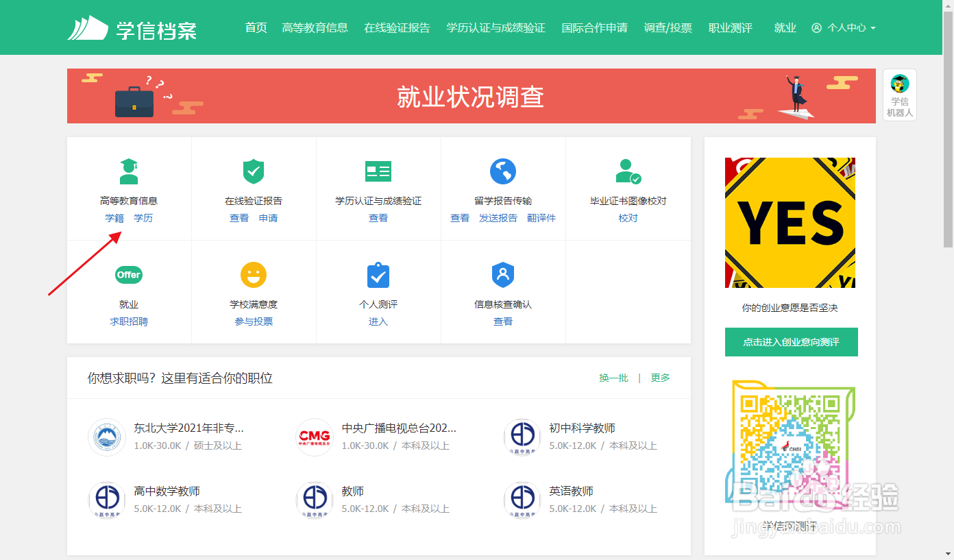Click 进入 under 个人测评
Image resolution: width=954 pixels, height=560 pixels.
pyautogui.click(x=378, y=321)
